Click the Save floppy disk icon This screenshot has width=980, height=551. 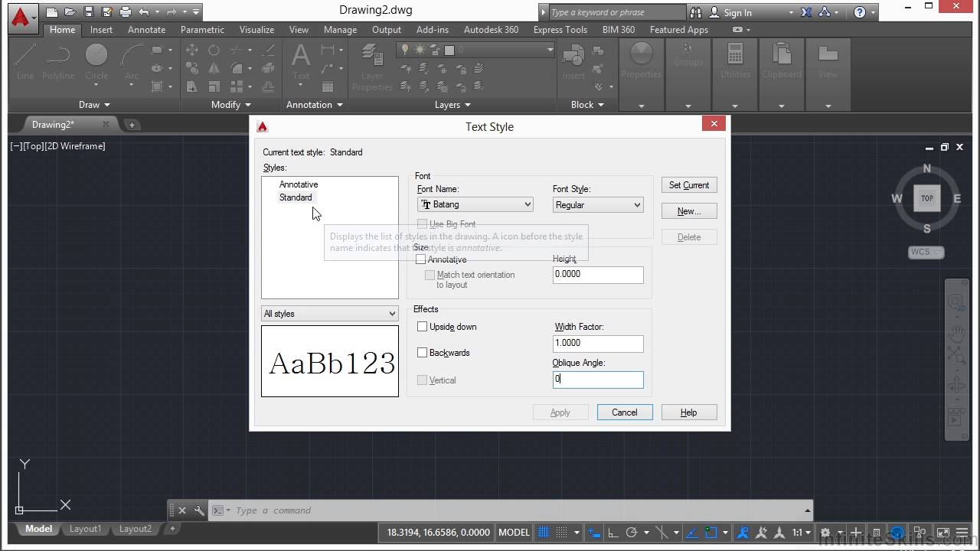tap(89, 12)
